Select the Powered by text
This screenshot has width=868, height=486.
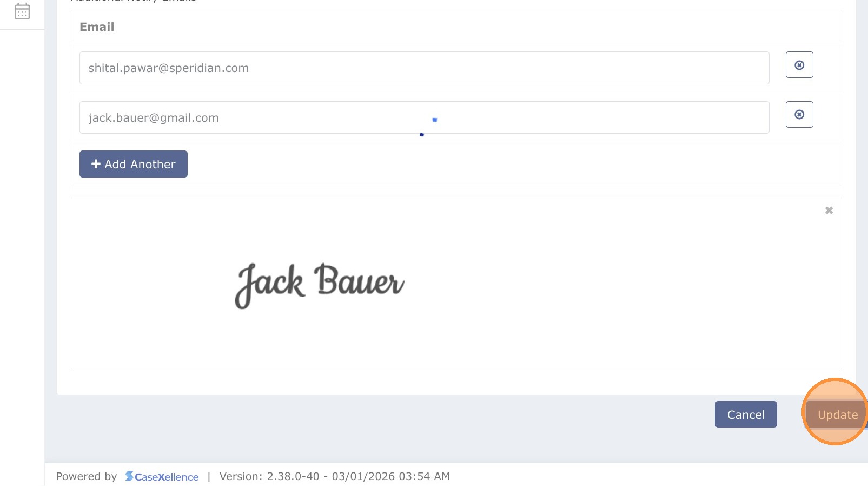[x=87, y=477]
